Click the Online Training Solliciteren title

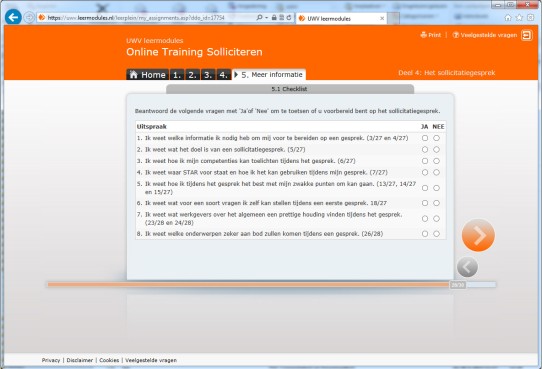(194, 52)
